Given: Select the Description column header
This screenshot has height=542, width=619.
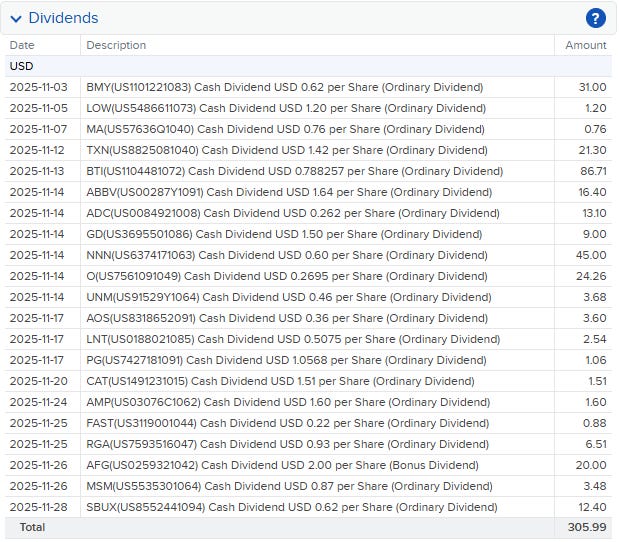Looking at the screenshot, I should click(x=116, y=45).
